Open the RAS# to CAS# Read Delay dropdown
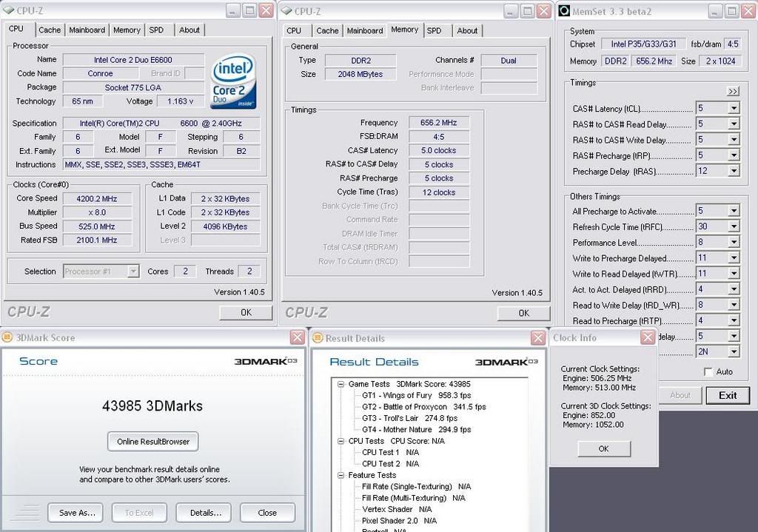Image resolution: width=758 pixels, height=532 pixels. 734,124
